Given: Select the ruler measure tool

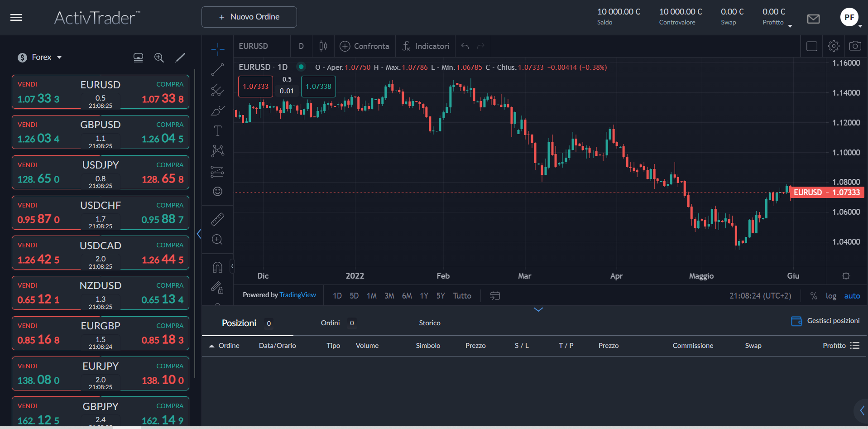Looking at the screenshot, I should point(217,220).
